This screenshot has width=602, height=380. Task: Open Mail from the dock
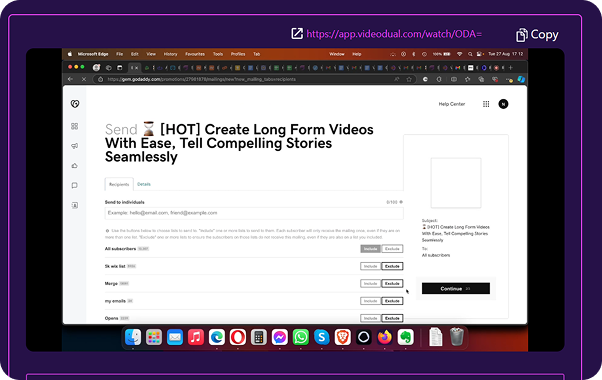pyautogui.click(x=175, y=337)
